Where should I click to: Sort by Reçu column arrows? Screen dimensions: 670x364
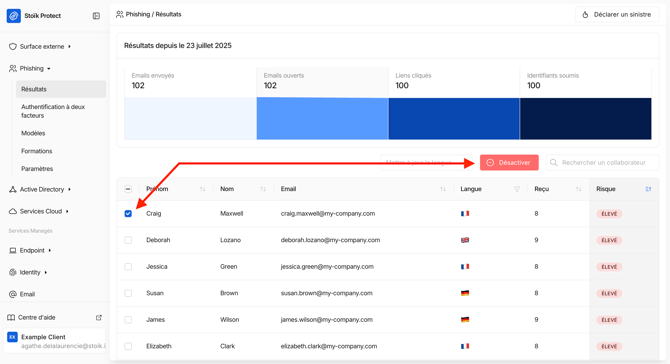(x=579, y=189)
